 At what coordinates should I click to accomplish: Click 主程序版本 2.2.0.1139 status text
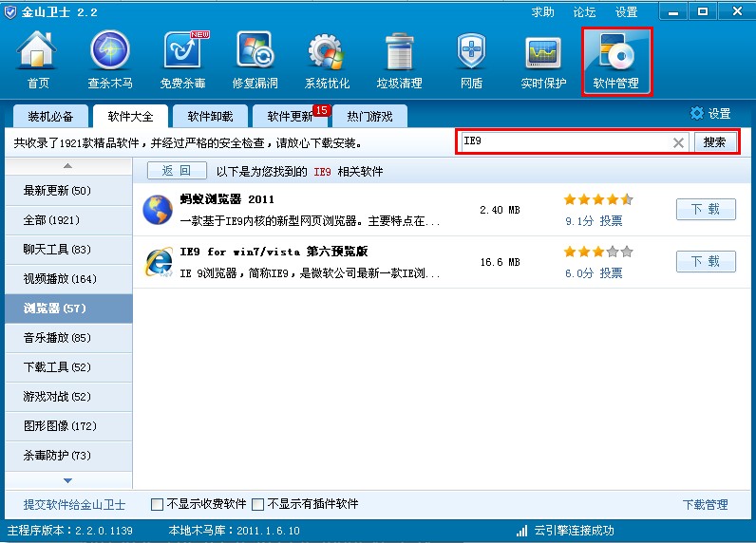[70, 531]
